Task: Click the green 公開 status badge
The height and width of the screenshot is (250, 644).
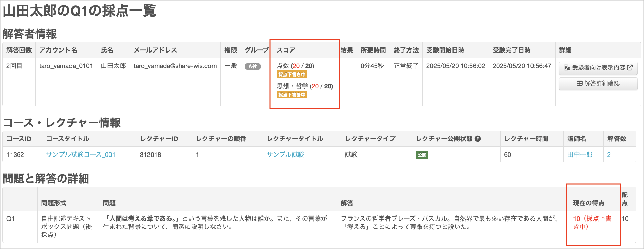Action: (422, 155)
